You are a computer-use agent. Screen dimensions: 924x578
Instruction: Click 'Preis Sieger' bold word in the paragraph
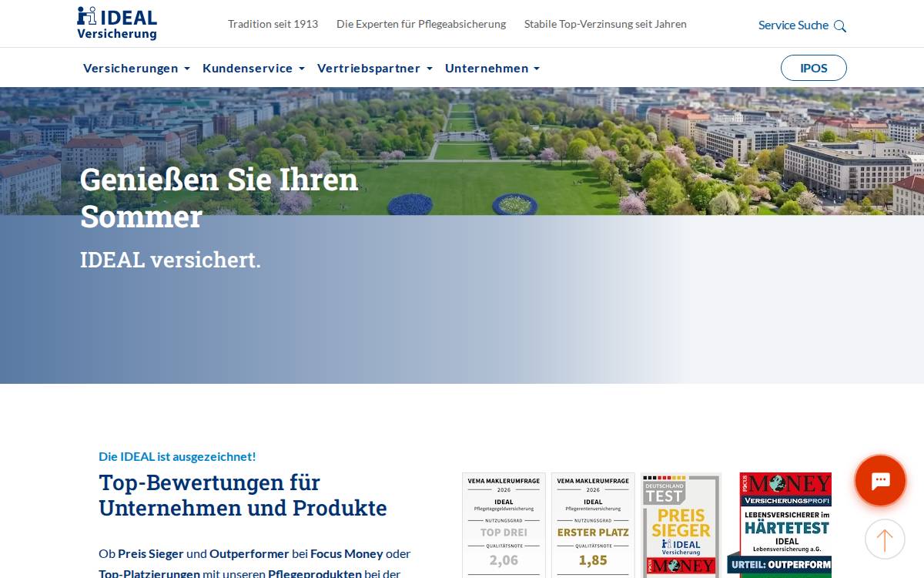151,553
